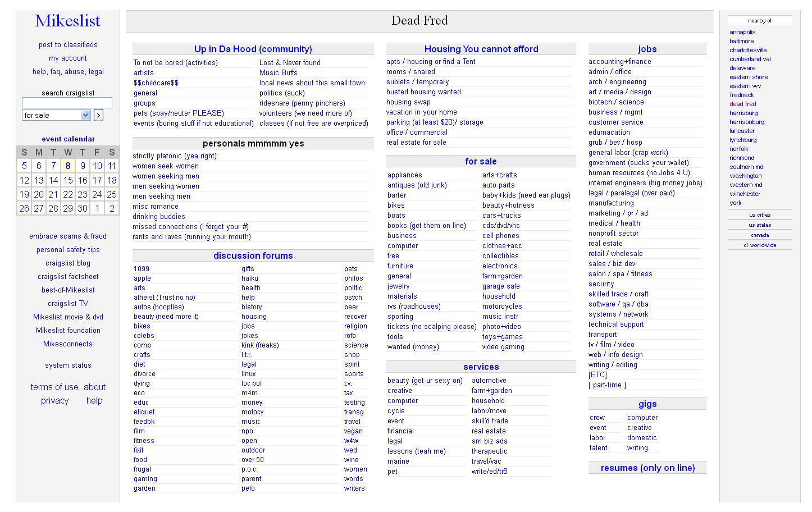
Task: Open 'missed connections (I forgot your #)' link
Action: (x=191, y=227)
